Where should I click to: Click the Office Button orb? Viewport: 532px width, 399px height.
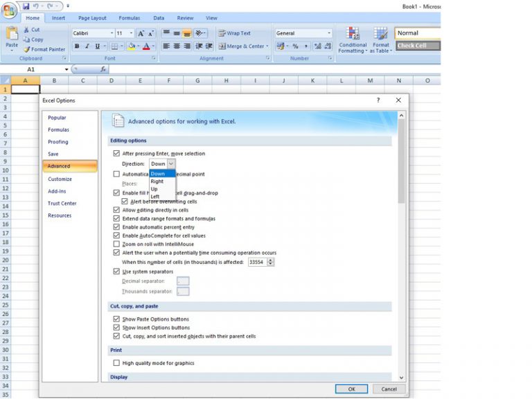(9, 10)
